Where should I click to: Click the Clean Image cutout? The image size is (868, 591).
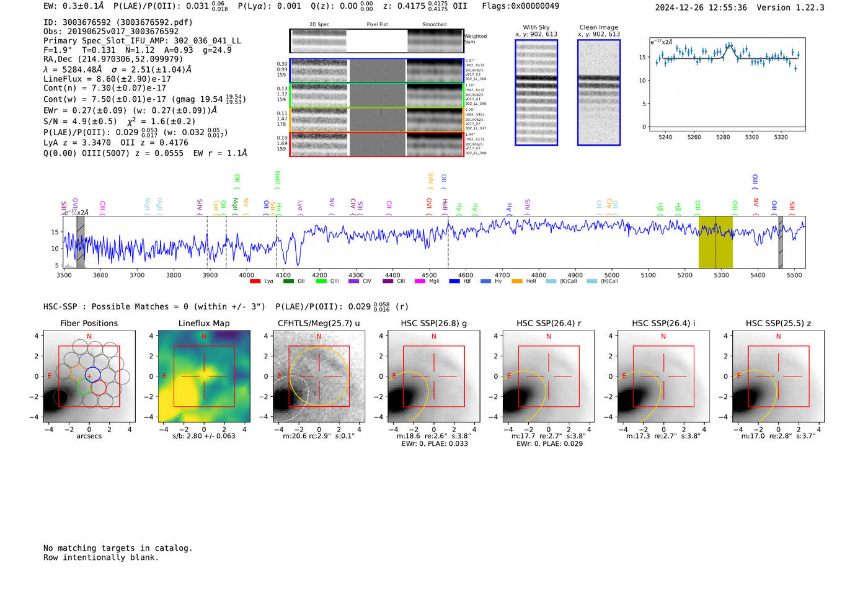point(599,92)
